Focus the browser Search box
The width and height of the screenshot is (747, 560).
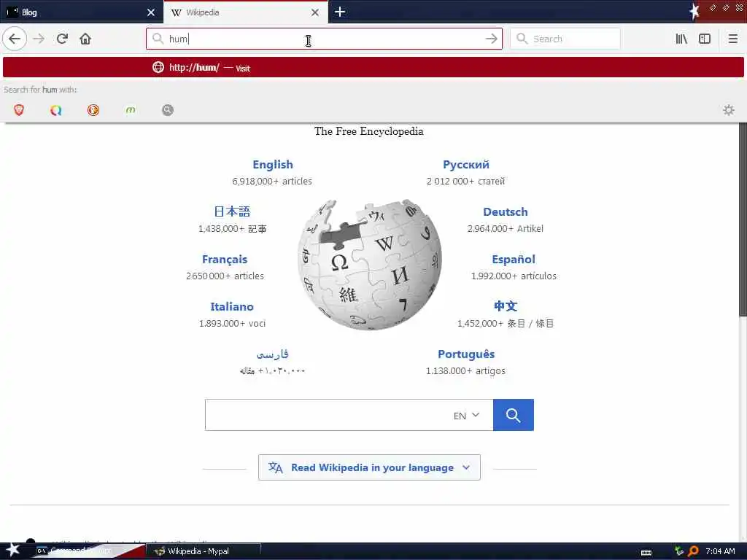565,39
